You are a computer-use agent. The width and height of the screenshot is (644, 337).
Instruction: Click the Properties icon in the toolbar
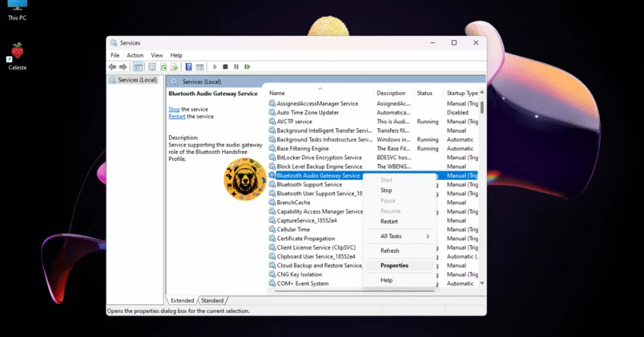(x=152, y=67)
